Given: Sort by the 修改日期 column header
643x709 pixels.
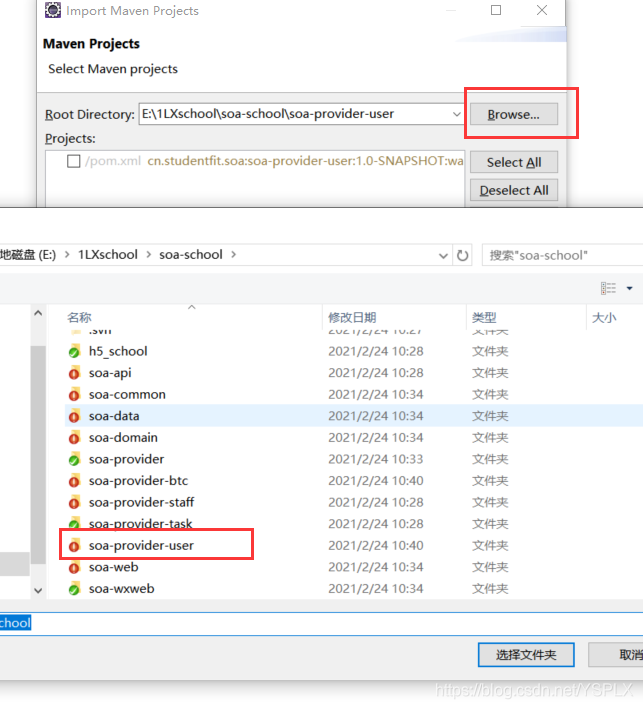Looking at the screenshot, I should [x=352, y=317].
